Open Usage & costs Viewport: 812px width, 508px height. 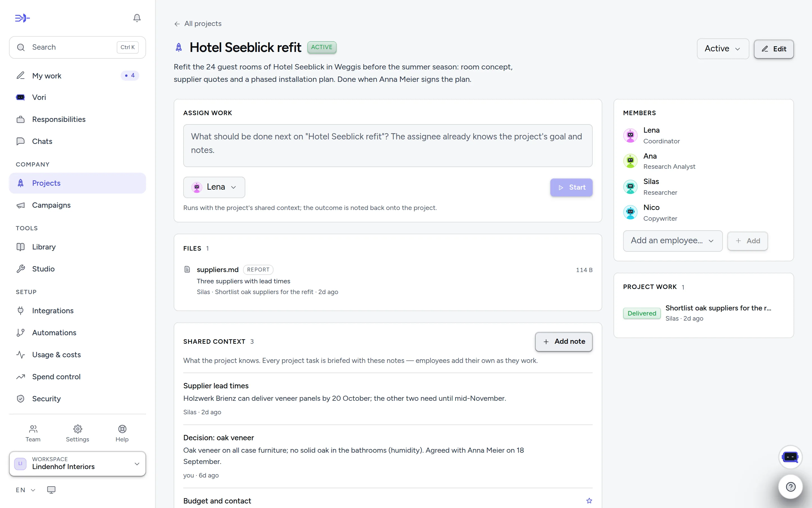coord(78,354)
